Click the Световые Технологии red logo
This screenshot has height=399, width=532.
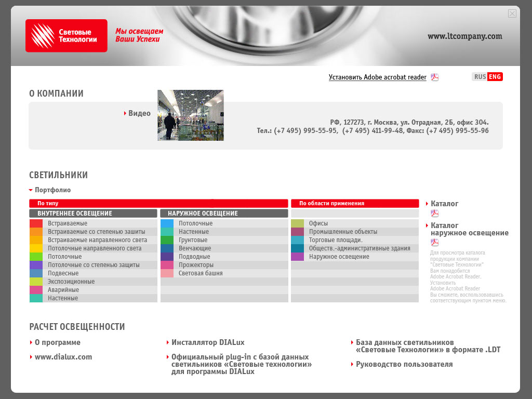(66, 36)
